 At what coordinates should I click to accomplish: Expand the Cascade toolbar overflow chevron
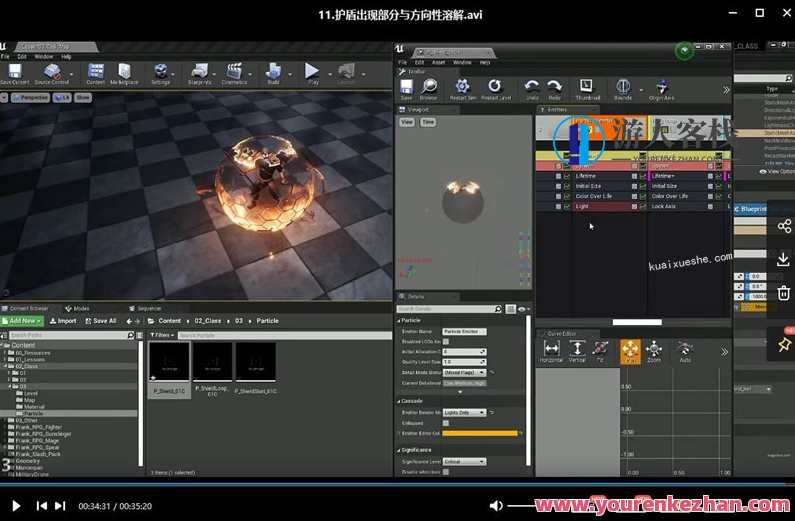click(x=726, y=90)
